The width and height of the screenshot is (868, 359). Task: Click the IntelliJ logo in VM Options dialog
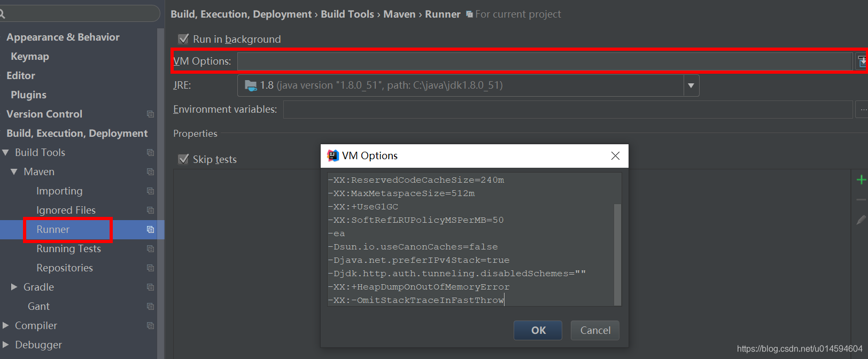332,155
